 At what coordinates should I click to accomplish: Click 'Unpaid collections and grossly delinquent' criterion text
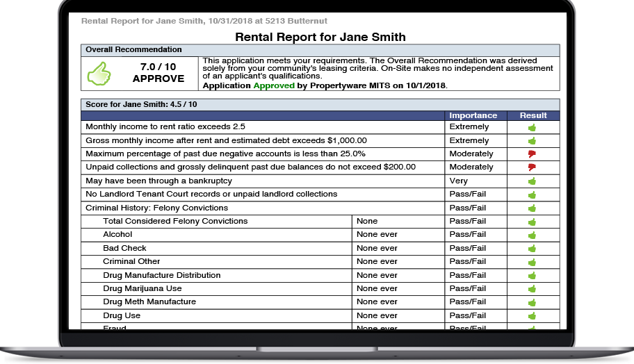coord(250,167)
